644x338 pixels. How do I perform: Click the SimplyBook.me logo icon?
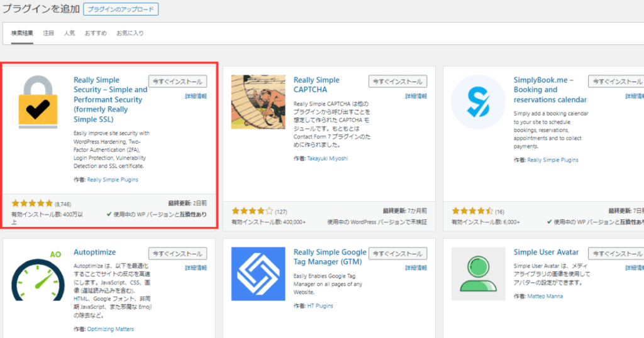pos(478,102)
